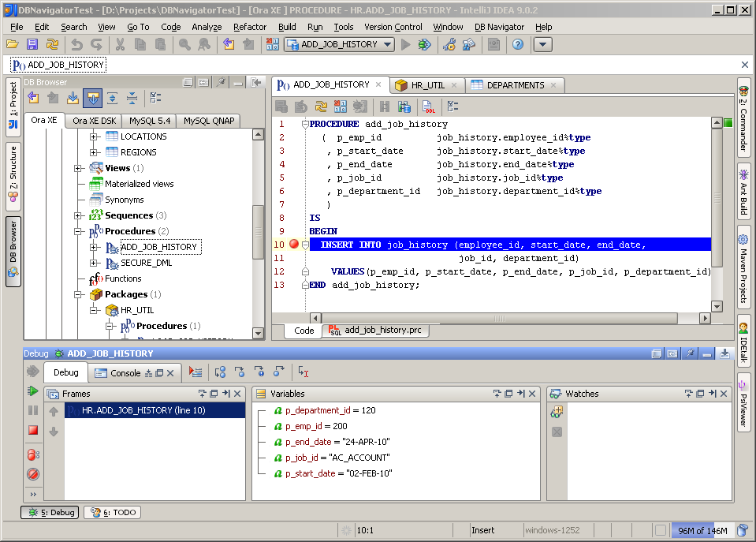This screenshot has width=756, height=542.
Task: Open the DB Navigator menu
Action: click(x=499, y=27)
